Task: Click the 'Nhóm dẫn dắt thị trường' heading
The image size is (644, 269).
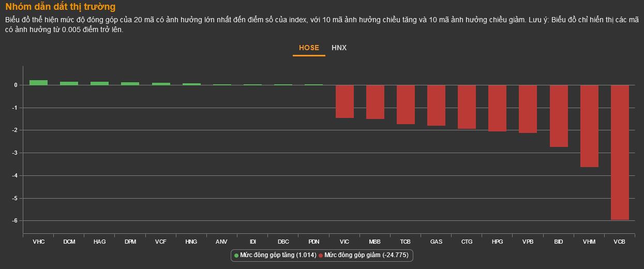Action: (x=61, y=7)
